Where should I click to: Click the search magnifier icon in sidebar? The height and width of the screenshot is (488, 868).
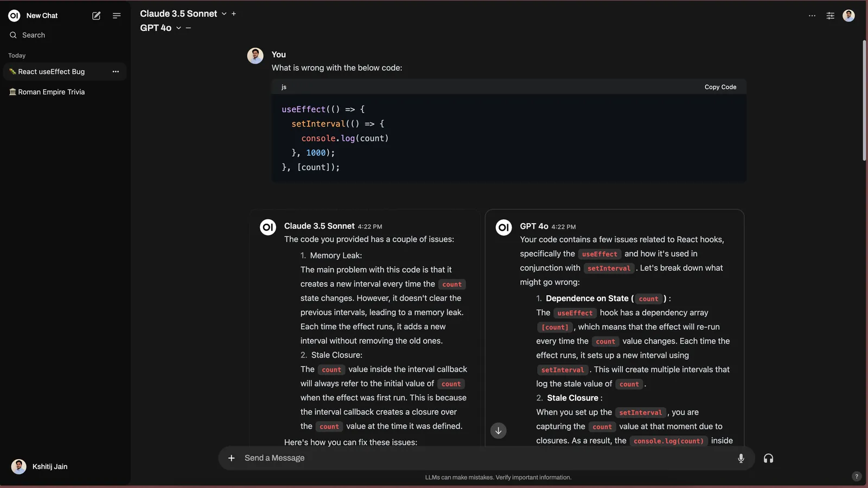(x=13, y=35)
